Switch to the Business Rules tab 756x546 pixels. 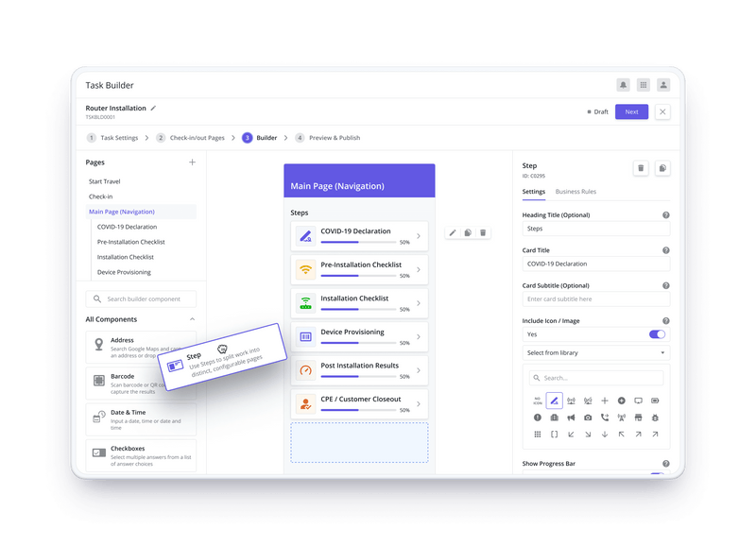click(x=576, y=192)
